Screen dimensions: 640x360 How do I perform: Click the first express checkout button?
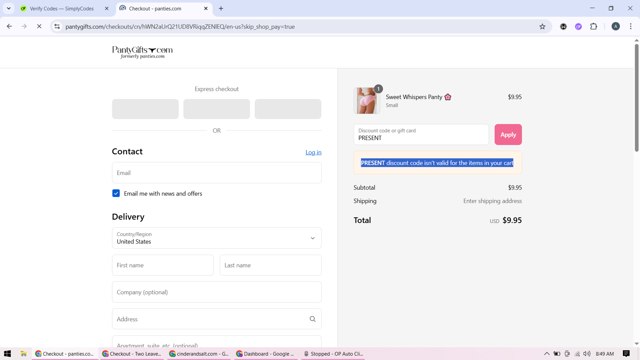[145, 109]
